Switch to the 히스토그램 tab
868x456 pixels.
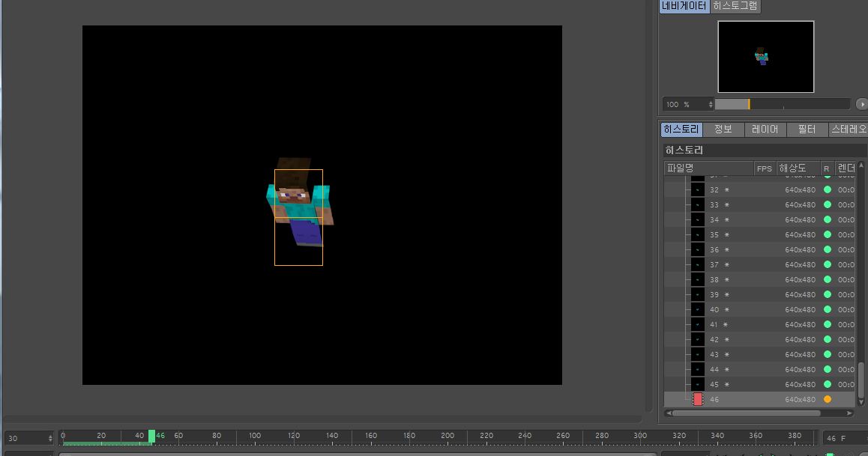(735, 6)
